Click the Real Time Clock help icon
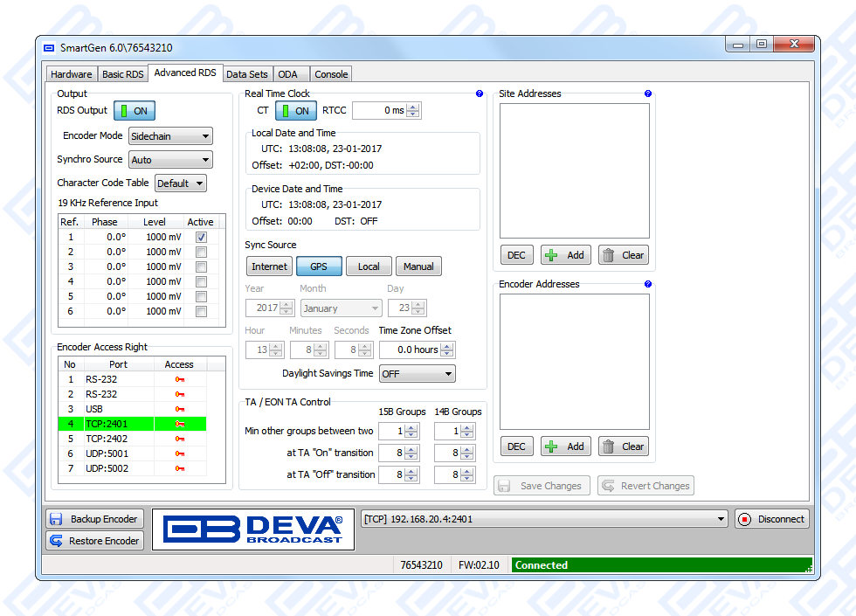The width and height of the screenshot is (856, 616). (x=480, y=93)
